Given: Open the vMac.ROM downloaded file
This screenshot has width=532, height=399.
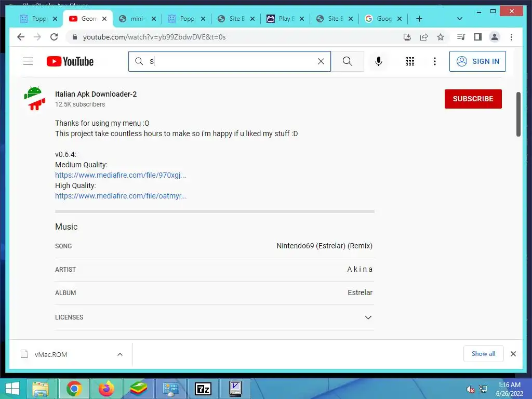Looking at the screenshot, I should [51, 354].
